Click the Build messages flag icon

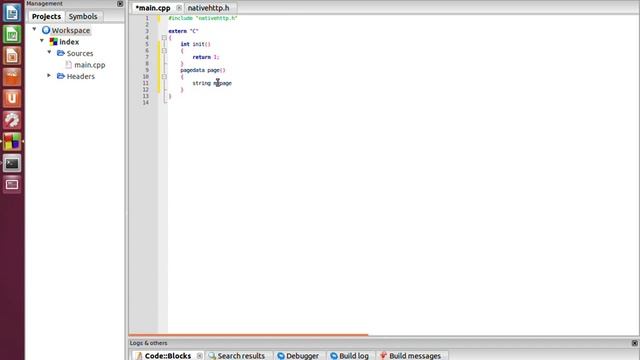(x=383, y=356)
